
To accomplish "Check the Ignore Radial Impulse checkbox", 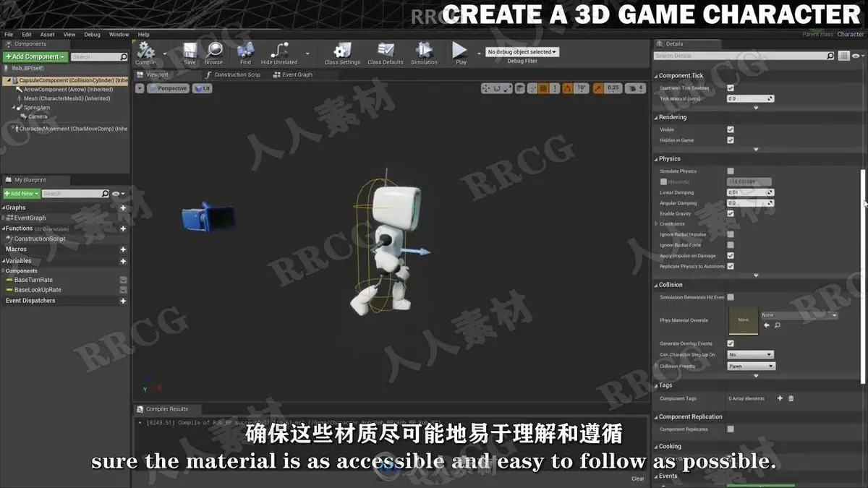I will coord(731,234).
